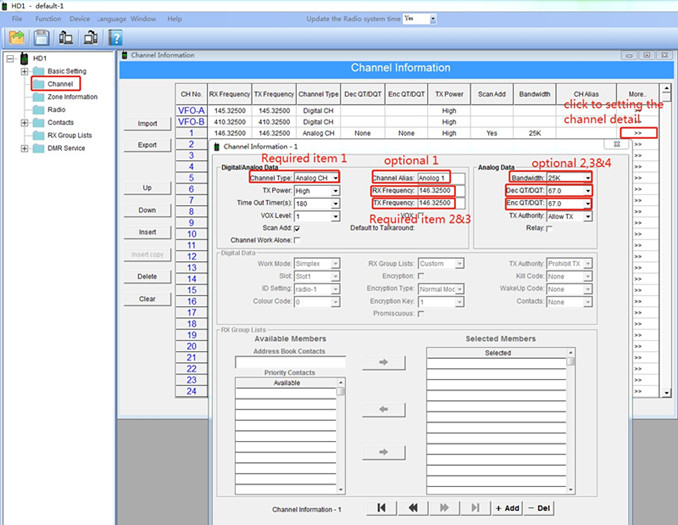Screen dimensions: 678x525
Task: Click the RX Group Lists folder icon
Action: (x=38, y=135)
